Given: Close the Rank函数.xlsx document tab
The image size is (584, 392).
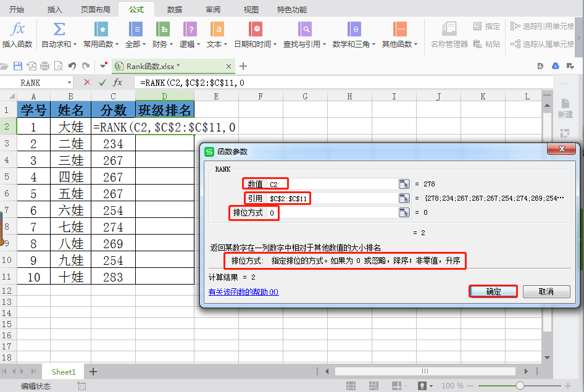Looking at the screenshot, I should pos(228,66).
